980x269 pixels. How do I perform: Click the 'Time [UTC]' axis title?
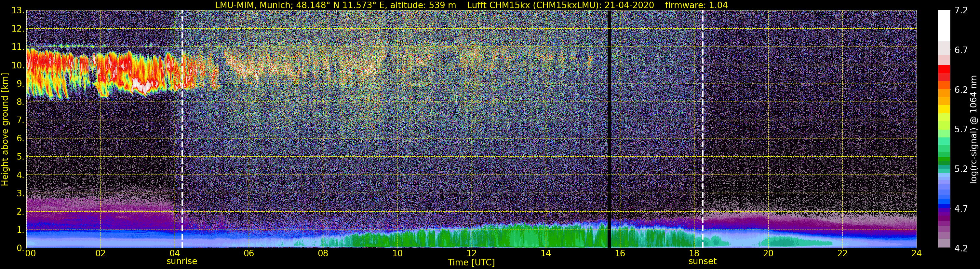click(471, 262)
